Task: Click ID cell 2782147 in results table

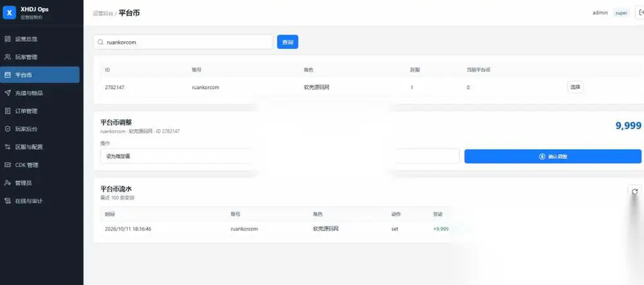Action: pyautogui.click(x=115, y=87)
